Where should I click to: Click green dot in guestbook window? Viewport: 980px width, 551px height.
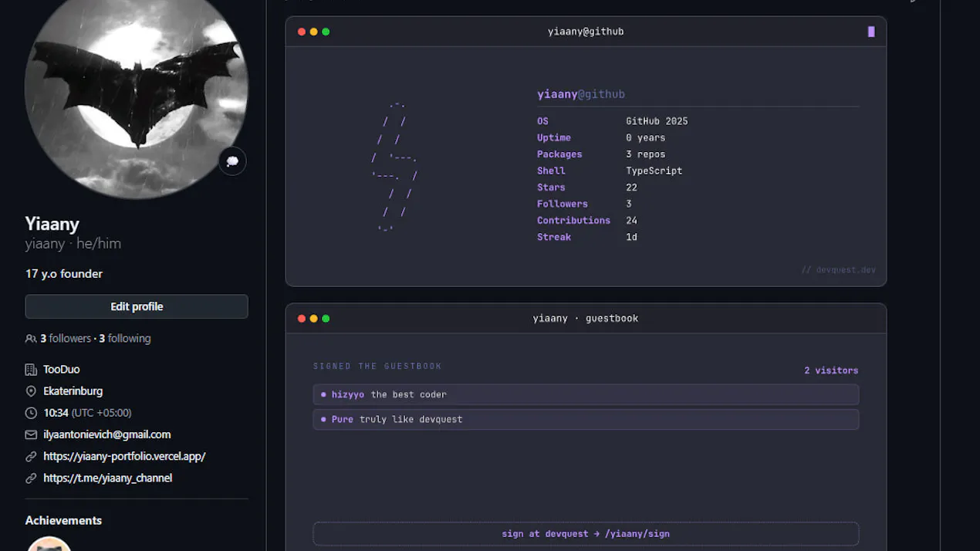pos(326,318)
